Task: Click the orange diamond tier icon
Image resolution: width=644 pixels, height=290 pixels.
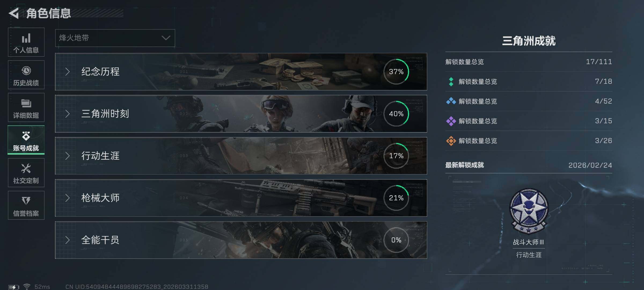Action: 451,141
